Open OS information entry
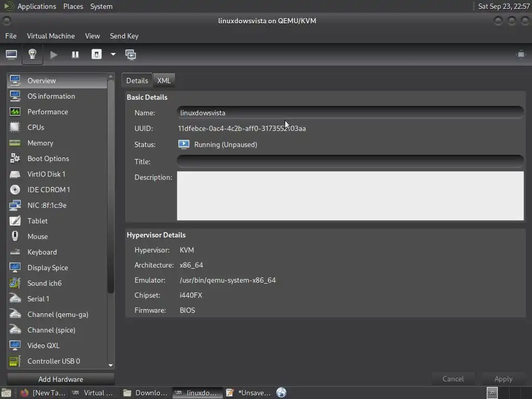This screenshot has width=532, height=399. tap(57, 96)
